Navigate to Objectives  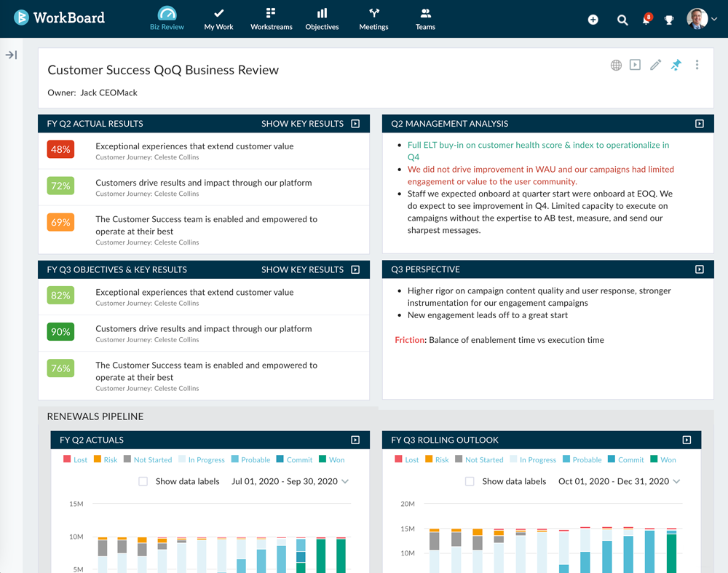pyautogui.click(x=322, y=19)
